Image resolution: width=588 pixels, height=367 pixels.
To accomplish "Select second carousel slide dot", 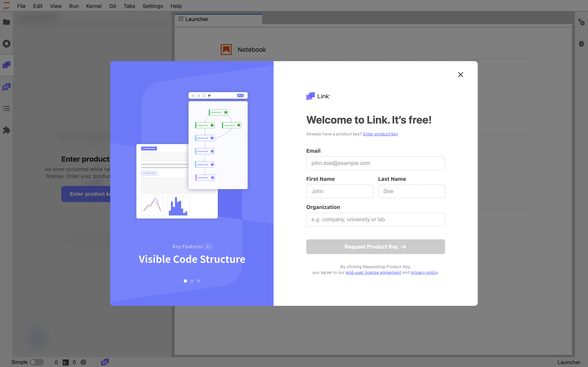I will (192, 281).
